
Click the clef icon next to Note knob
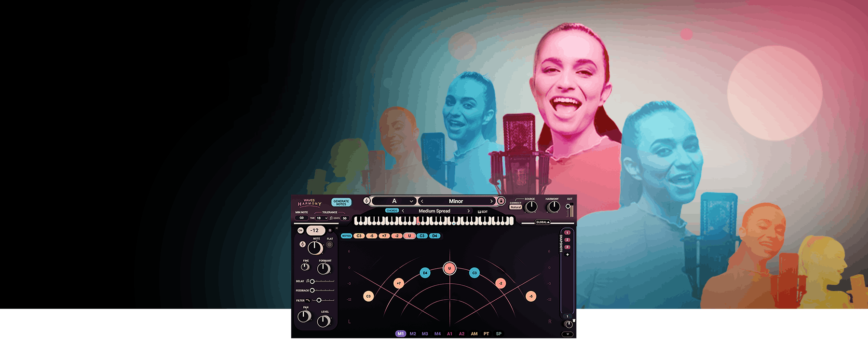[302, 244]
